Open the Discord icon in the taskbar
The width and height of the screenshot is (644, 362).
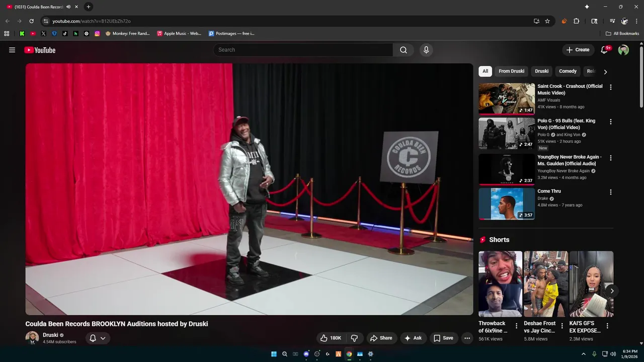pos(306,354)
